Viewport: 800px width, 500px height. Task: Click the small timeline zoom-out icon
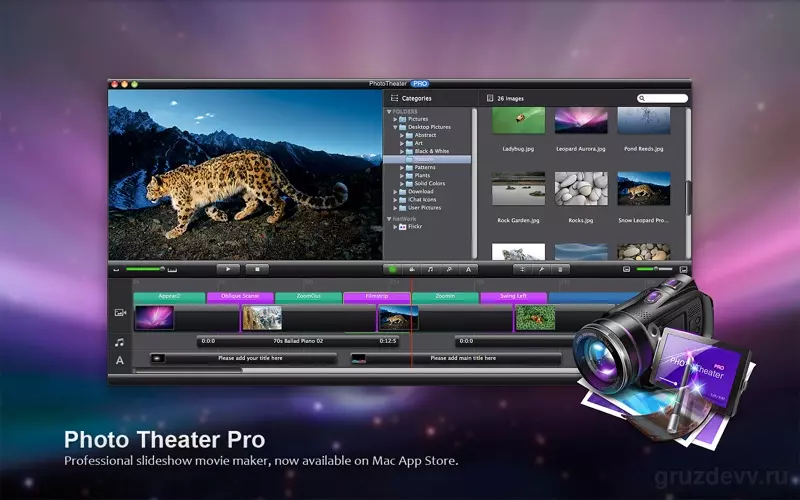[116, 270]
